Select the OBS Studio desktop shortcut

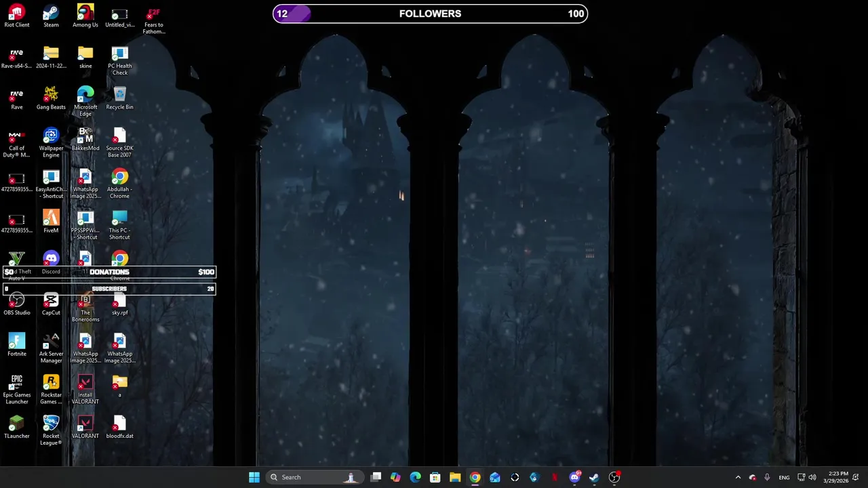[17, 304]
